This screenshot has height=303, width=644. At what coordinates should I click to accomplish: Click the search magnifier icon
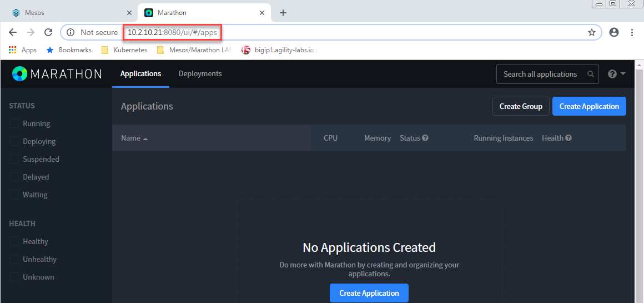pyautogui.click(x=591, y=74)
